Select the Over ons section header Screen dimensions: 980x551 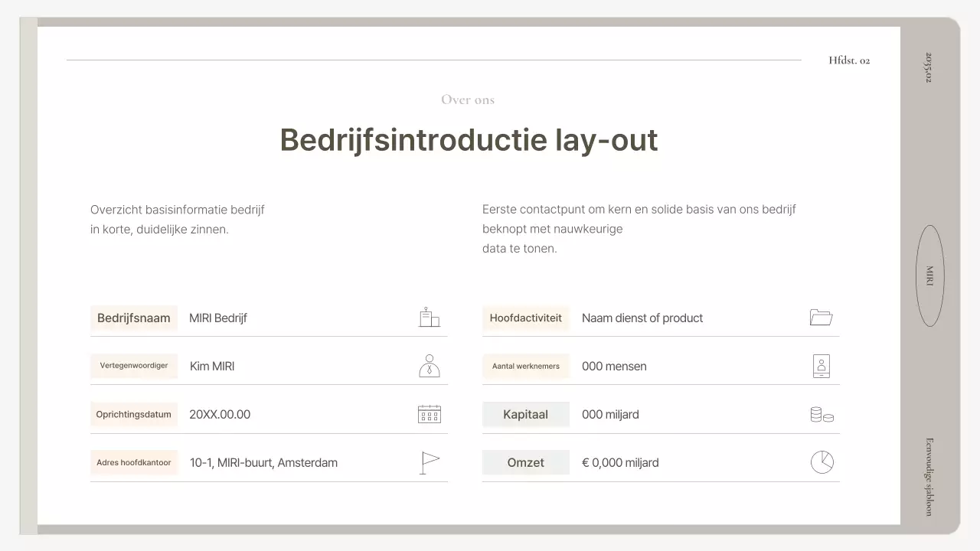pyautogui.click(x=467, y=99)
